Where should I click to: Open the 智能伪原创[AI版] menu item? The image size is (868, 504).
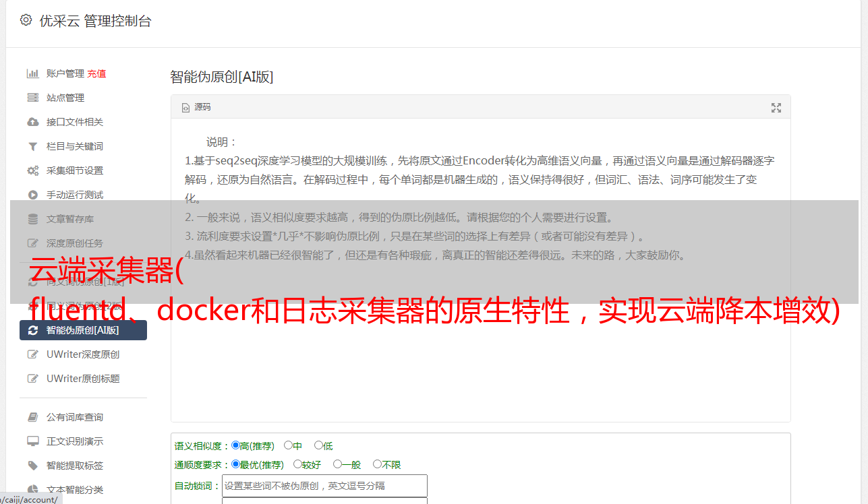[83, 330]
